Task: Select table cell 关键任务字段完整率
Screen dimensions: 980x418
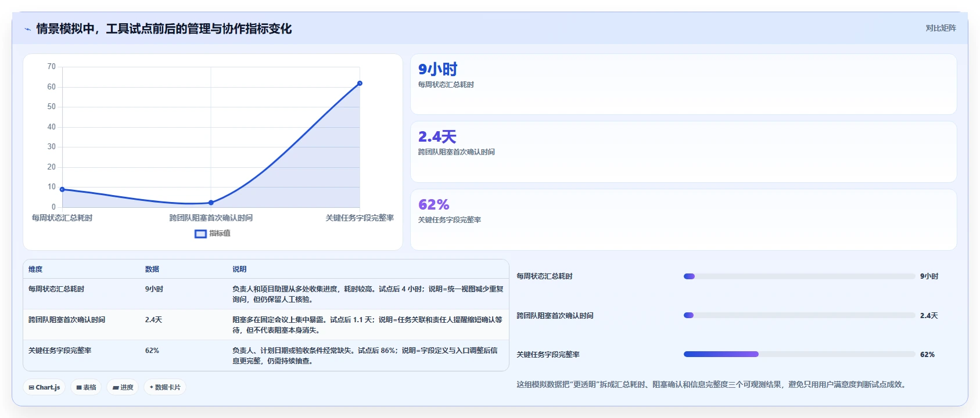Action: [60, 351]
